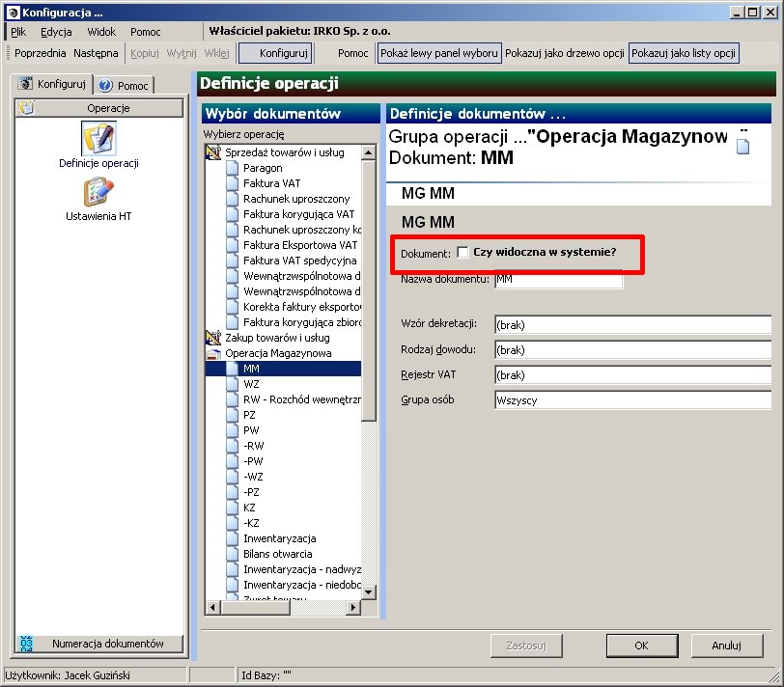
Task: Click the document list horizontal scrollbar thumb
Action: pyautogui.click(x=255, y=608)
